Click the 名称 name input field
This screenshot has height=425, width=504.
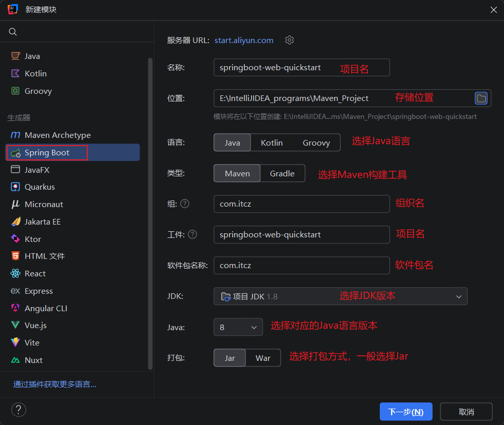(301, 67)
